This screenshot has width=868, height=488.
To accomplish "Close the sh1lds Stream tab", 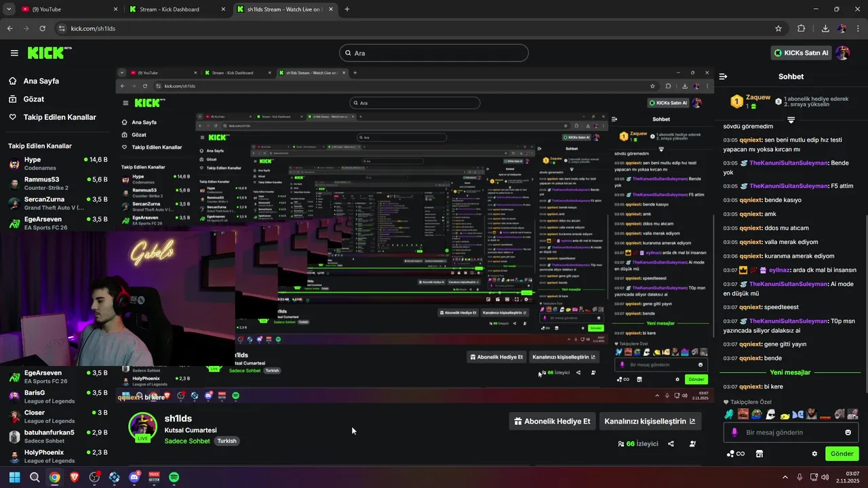I will pos(330,9).
